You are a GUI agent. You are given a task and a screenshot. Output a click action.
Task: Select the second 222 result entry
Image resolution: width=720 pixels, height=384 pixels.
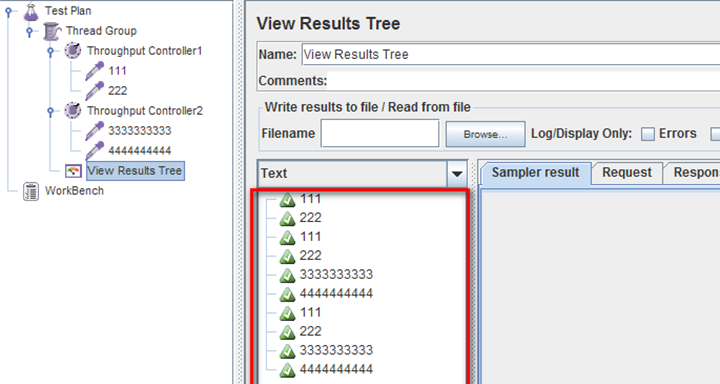(310, 256)
